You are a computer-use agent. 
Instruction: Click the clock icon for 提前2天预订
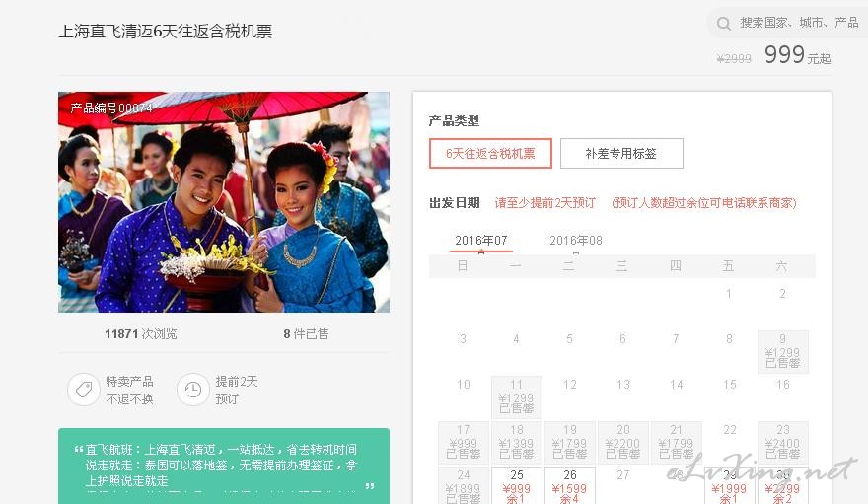[x=192, y=390]
